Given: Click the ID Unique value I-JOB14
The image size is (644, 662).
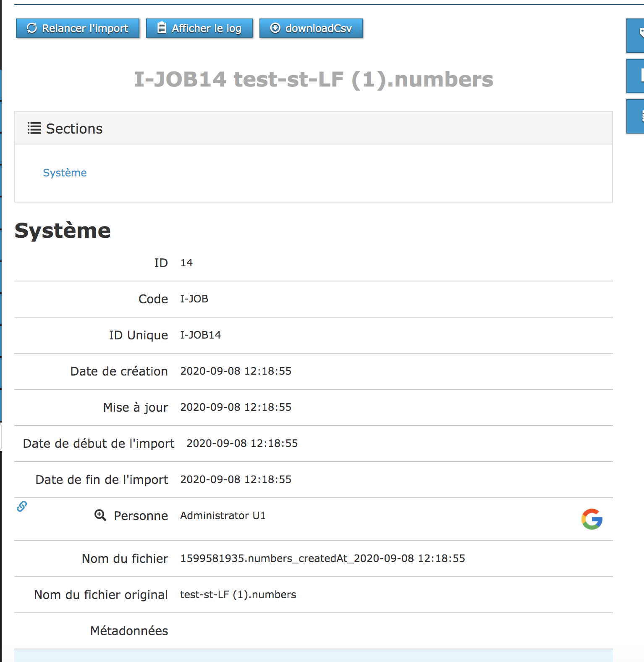Looking at the screenshot, I should point(200,335).
